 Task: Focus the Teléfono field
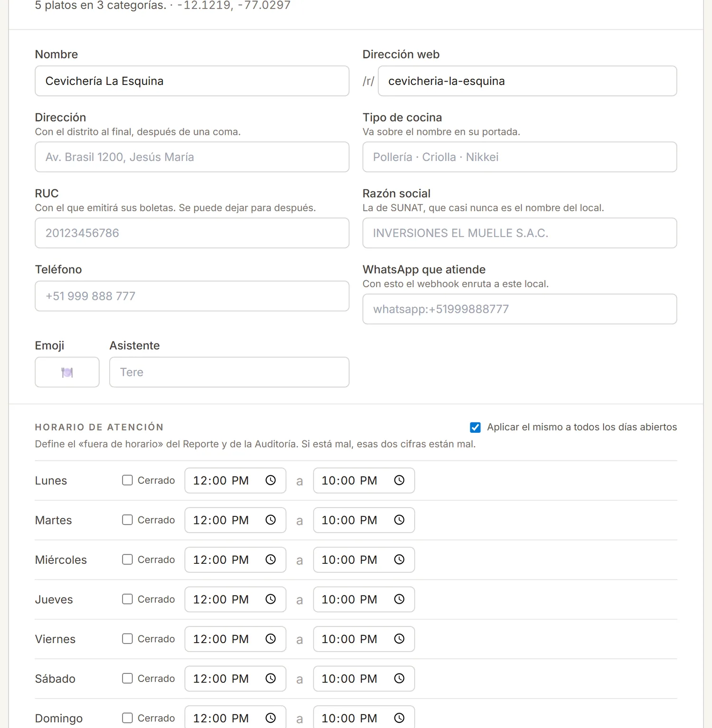(x=192, y=296)
